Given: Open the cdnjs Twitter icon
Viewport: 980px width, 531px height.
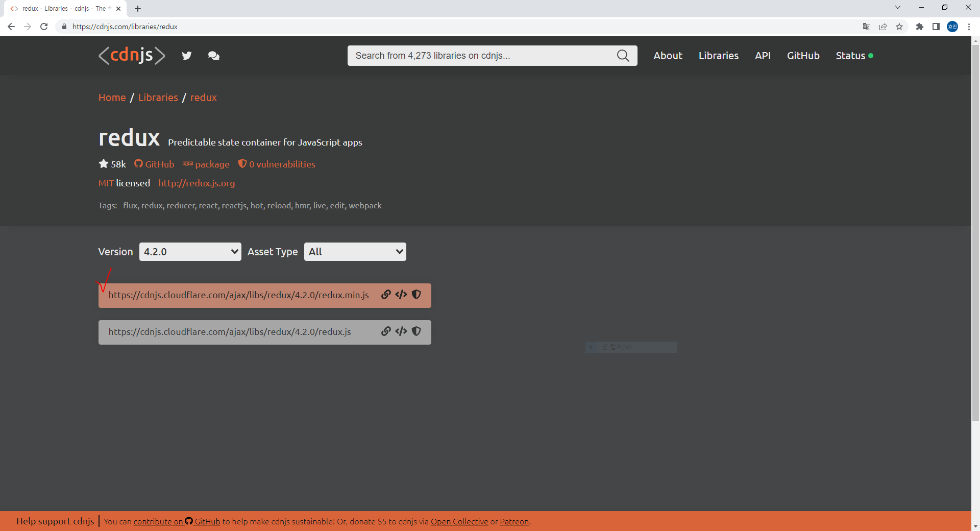Looking at the screenshot, I should click(x=187, y=56).
